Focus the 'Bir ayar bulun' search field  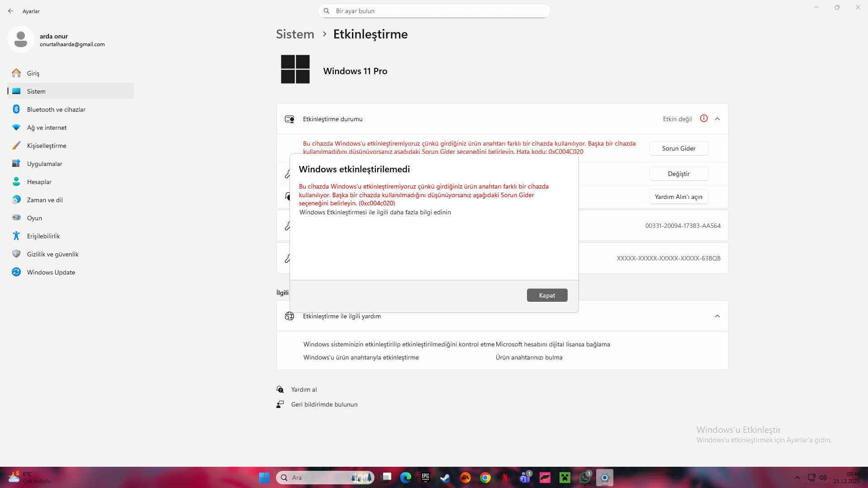[x=434, y=11]
